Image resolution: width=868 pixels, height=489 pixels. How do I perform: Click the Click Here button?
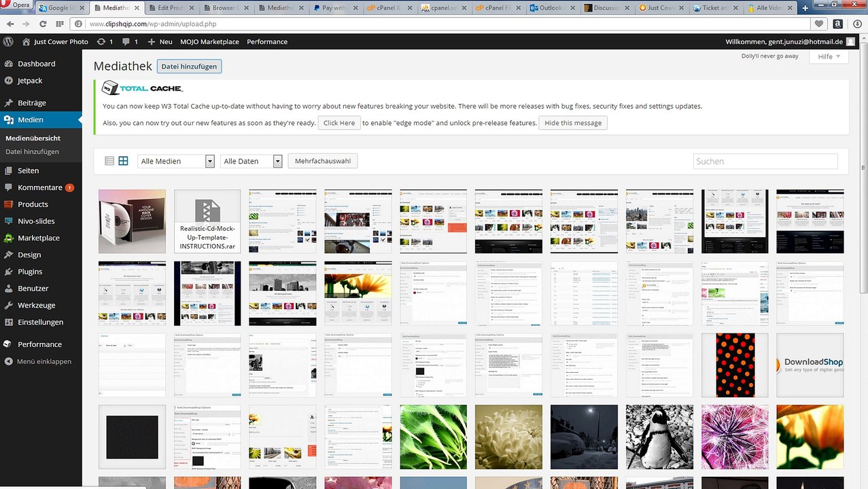click(338, 123)
